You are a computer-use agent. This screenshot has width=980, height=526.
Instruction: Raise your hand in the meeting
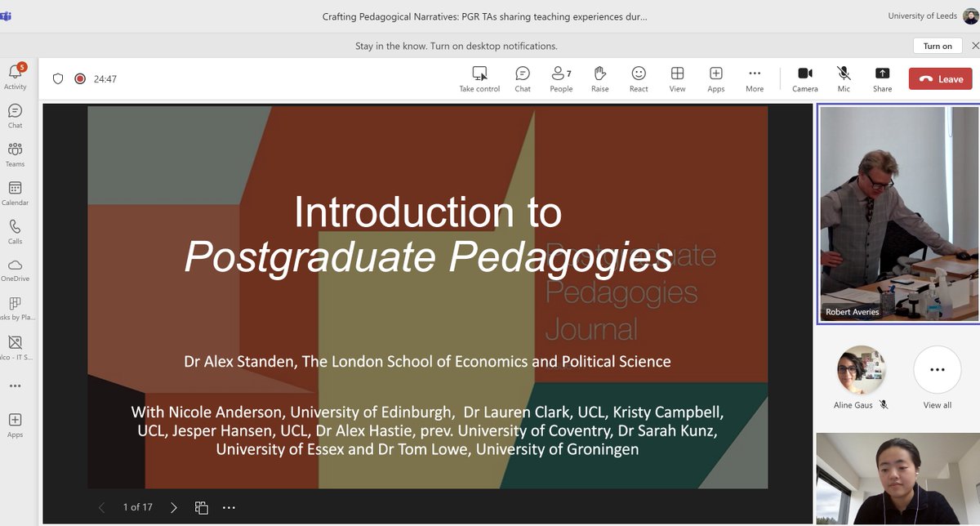point(600,79)
